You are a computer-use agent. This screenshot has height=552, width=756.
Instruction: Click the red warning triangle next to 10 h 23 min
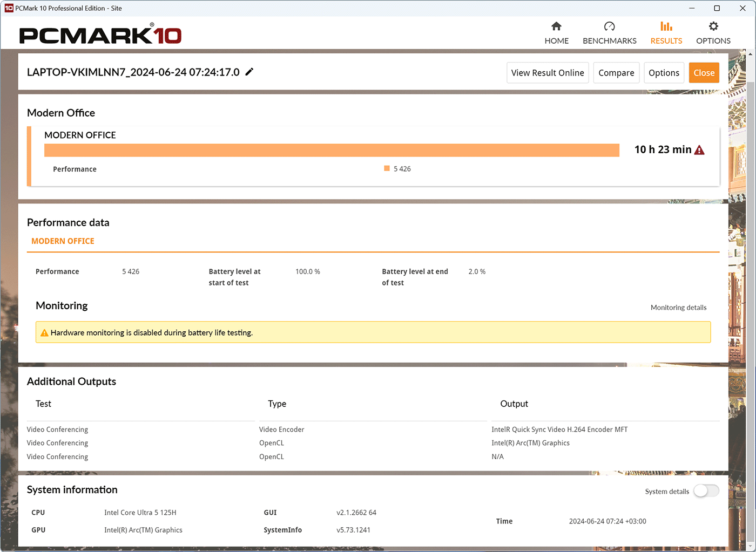pyautogui.click(x=699, y=150)
